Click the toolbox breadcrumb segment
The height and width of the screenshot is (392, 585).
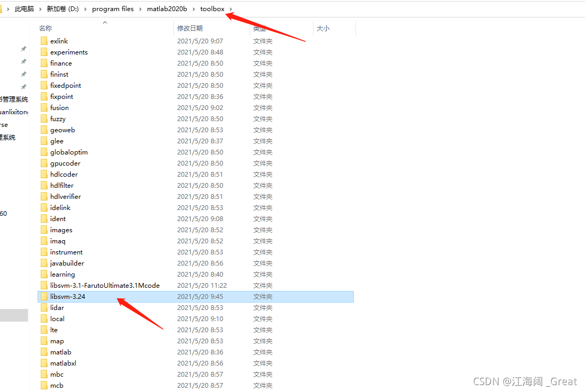(212, 9)
